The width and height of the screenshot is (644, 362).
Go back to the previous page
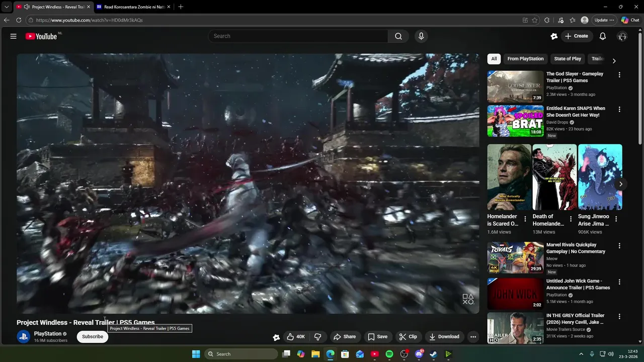tap(7, 20)
